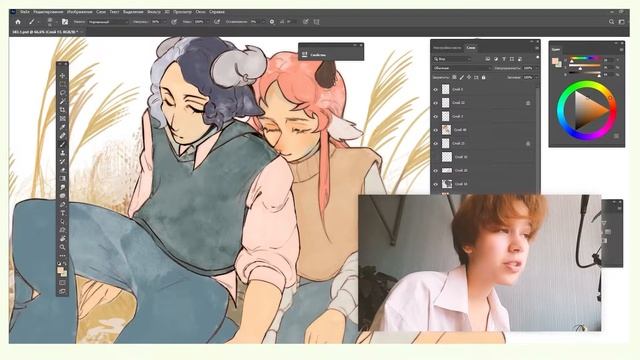
Task: Open smoothing (Сглаживание) value dropdown
Action: coord(263,22)
